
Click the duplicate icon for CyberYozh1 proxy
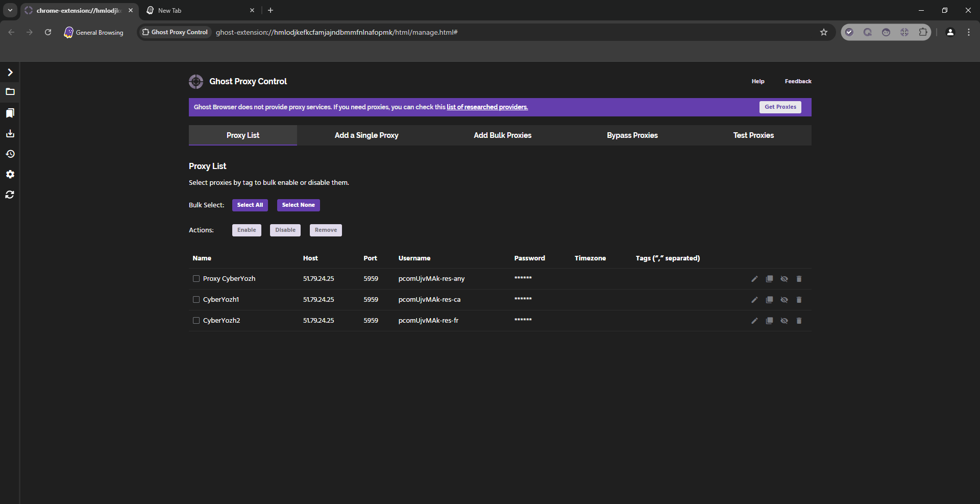[769, 300]
